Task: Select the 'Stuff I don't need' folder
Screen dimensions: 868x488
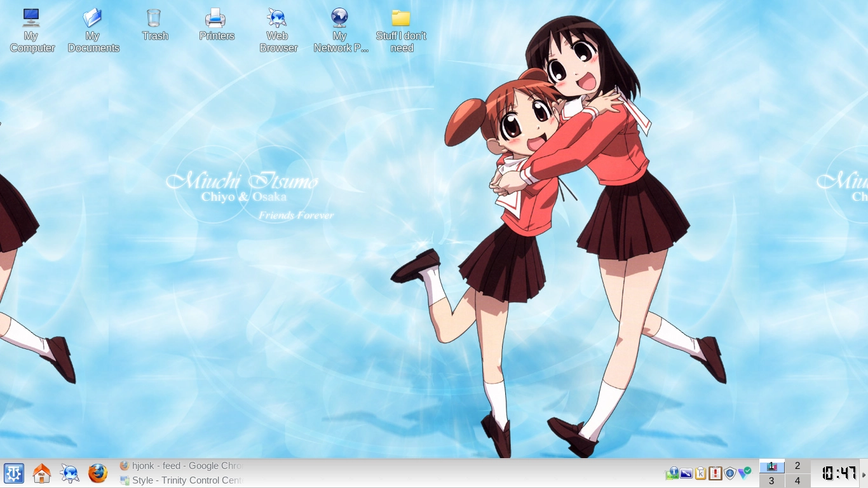Action: tap(401, 30)
